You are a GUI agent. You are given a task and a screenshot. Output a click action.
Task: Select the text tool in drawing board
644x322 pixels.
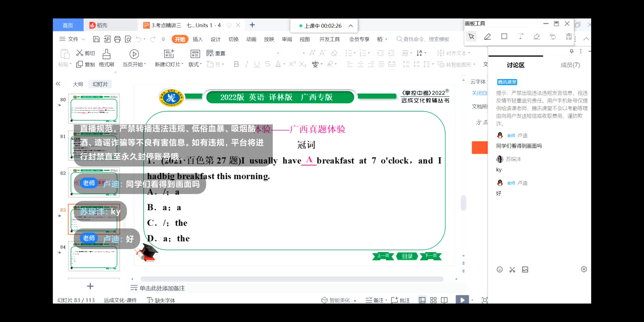click(x=520, y=36)
